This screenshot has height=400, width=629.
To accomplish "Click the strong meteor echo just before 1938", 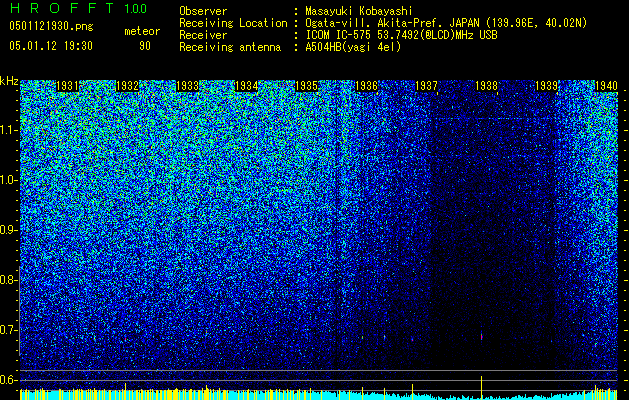I will click(481, 336).
